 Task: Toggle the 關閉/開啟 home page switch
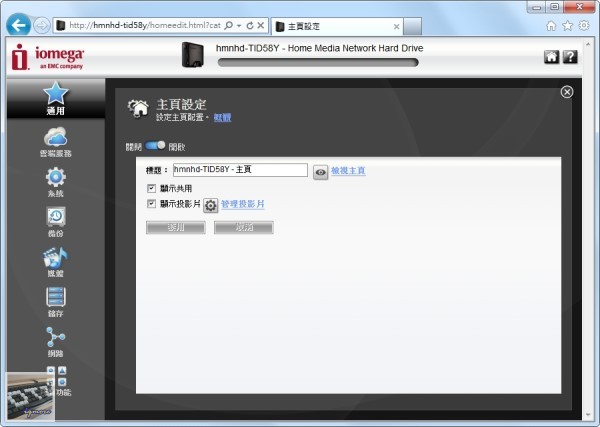click(155, 146)
